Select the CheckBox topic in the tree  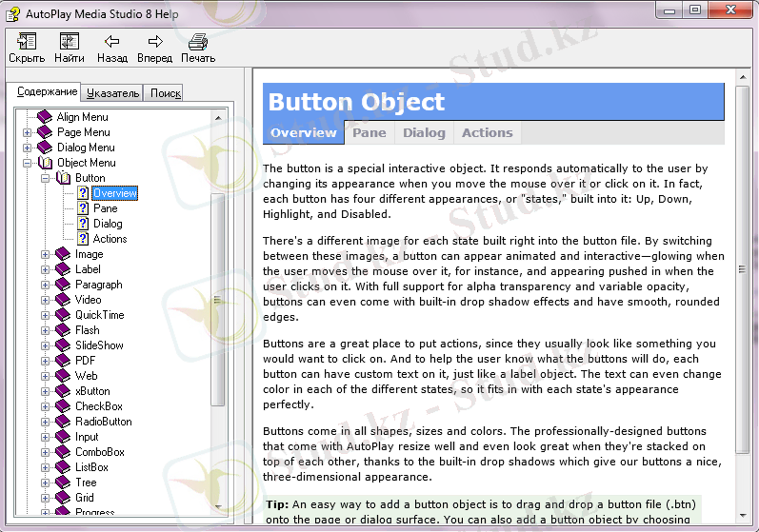99,406
